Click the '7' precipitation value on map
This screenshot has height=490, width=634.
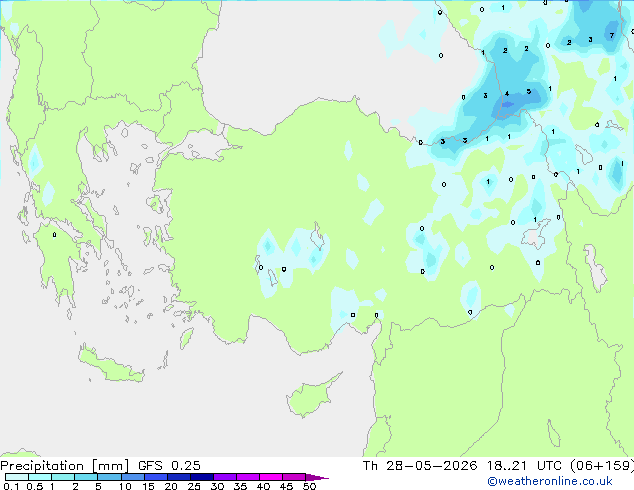tap(612, 36)
